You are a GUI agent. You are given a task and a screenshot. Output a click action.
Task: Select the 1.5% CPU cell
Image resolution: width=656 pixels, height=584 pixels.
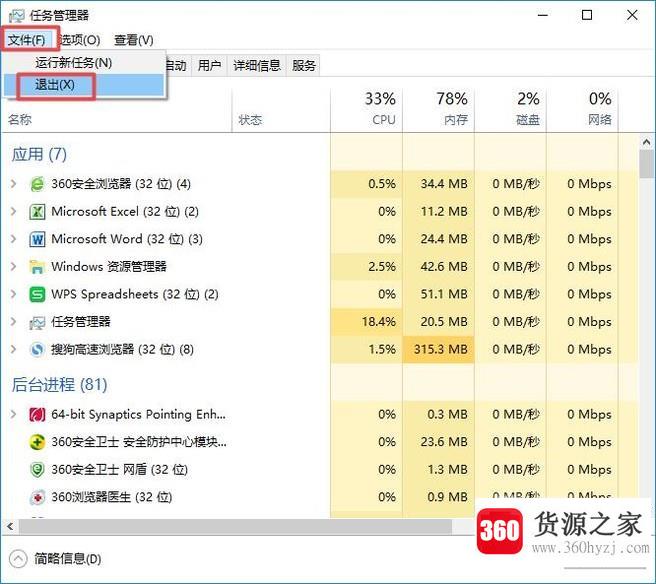pos(366,350)
